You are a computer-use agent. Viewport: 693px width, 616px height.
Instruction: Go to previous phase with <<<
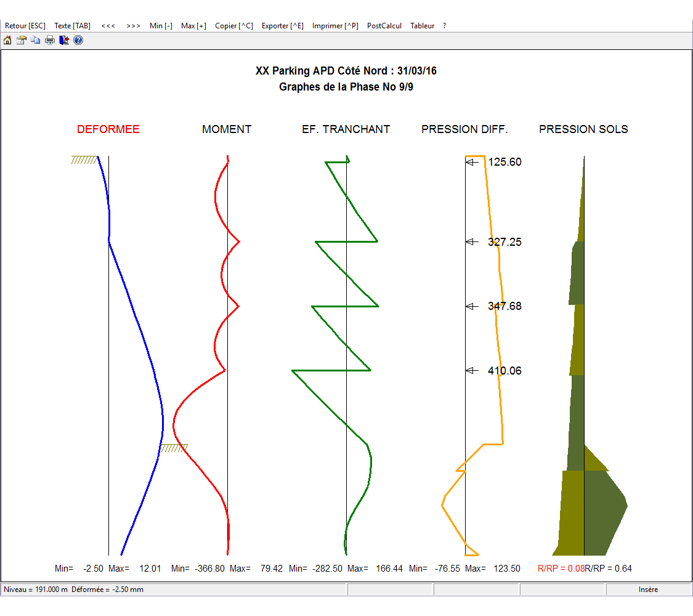(x=108, y=26)
